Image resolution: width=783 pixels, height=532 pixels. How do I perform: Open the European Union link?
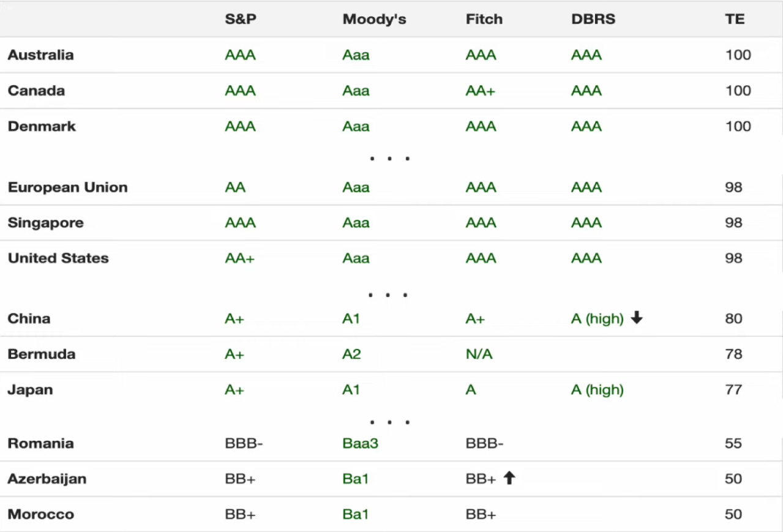tap(67, 187)
